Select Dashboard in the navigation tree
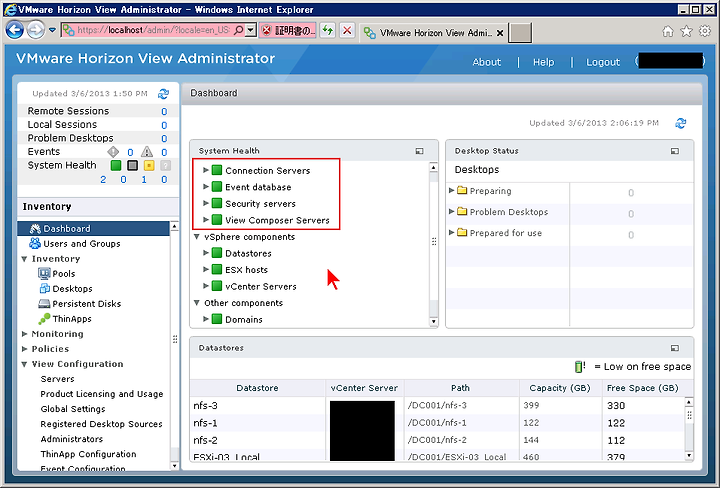Viewport: 720px width, 488px height. (94, 229)
